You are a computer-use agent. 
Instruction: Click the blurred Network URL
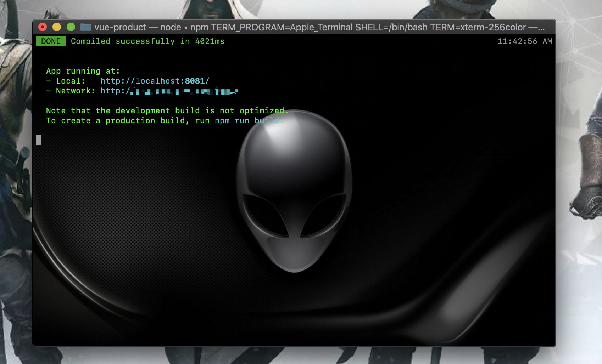coord(169,91)
